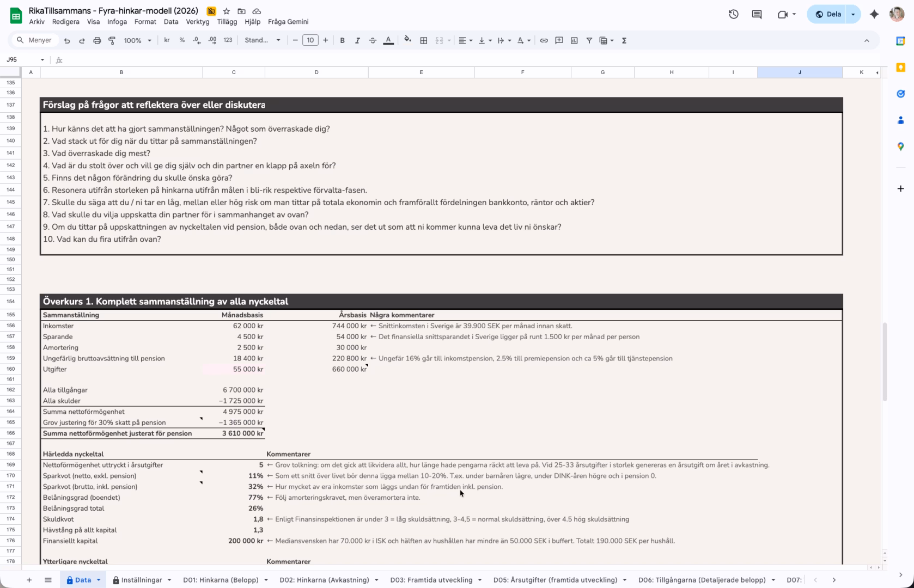Screen dimensions: 914x588
Task: Toggle bold formatting
Action: 342,40
